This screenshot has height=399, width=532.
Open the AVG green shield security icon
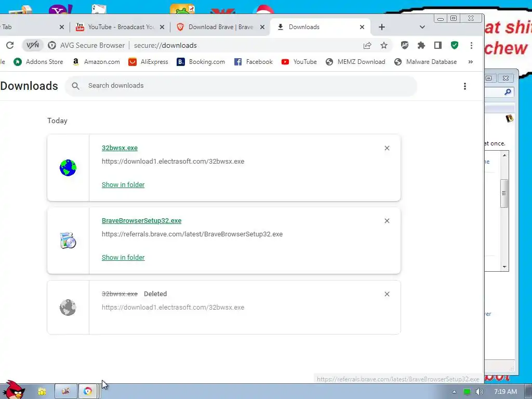(x=455, y=45)
